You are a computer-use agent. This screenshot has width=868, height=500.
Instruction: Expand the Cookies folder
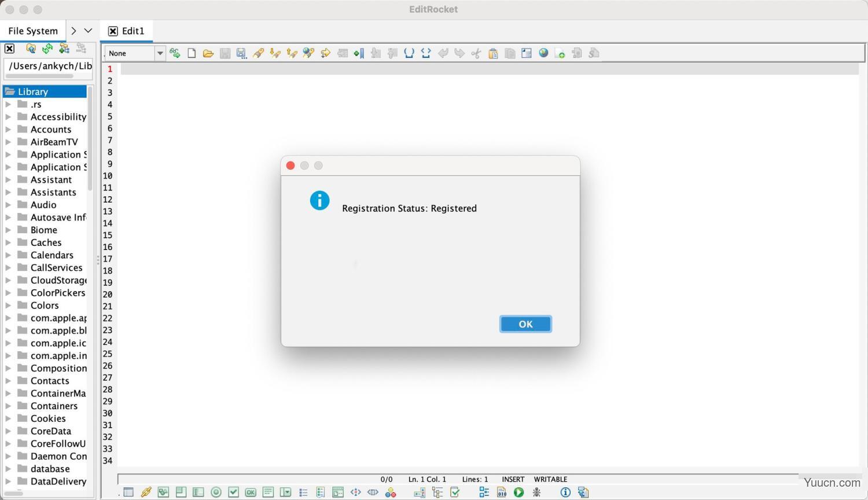click(x=8, y=418)
